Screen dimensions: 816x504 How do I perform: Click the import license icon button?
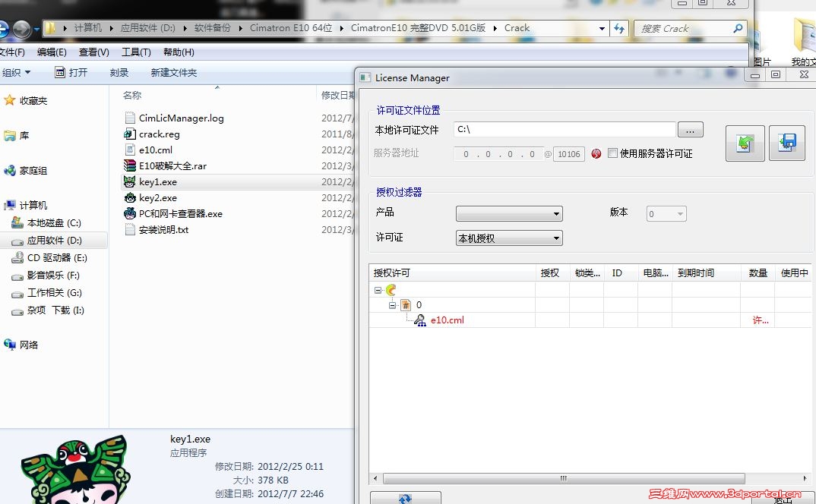[745, 143]
